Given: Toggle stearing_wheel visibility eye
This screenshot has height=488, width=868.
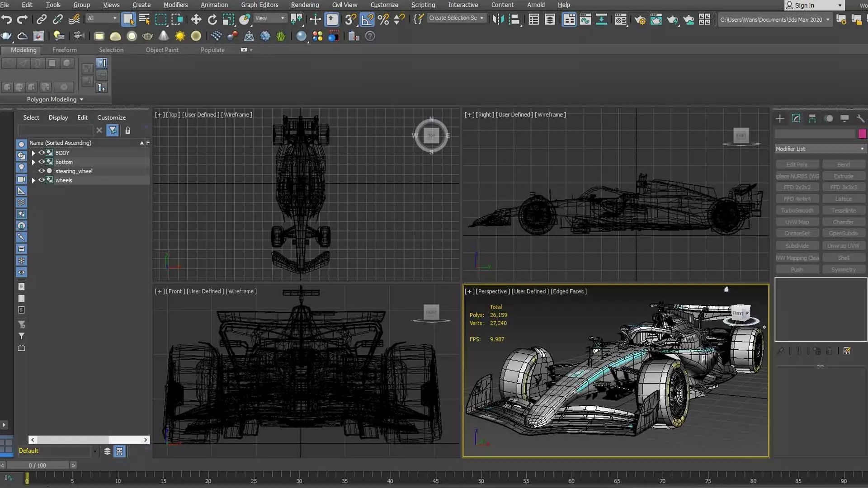Looking at the screenshot, I should click(x=41, y=171).
